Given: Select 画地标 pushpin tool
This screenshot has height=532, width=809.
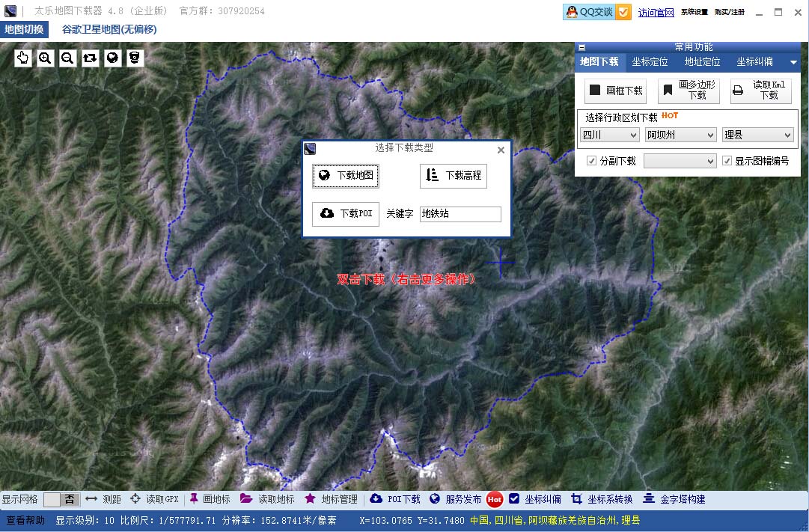Looking at the screenshot, I should (x=210, y=499).
